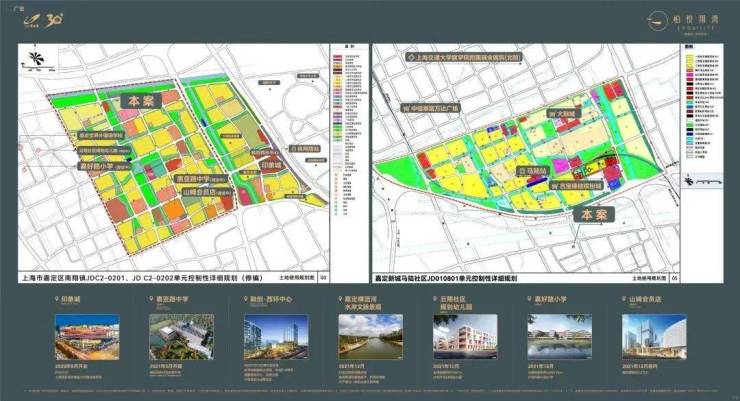Open the 云翔社区 kindergarten rendering

465,337
